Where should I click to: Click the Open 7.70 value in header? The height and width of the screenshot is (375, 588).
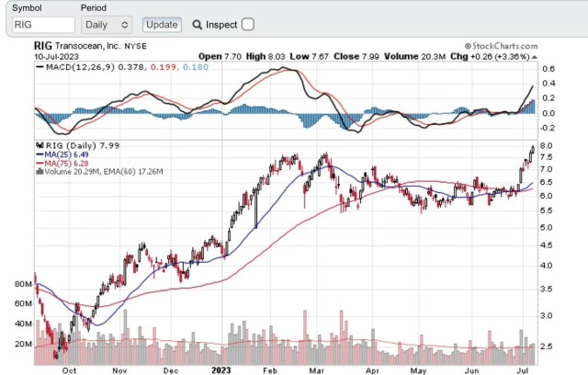220,57
